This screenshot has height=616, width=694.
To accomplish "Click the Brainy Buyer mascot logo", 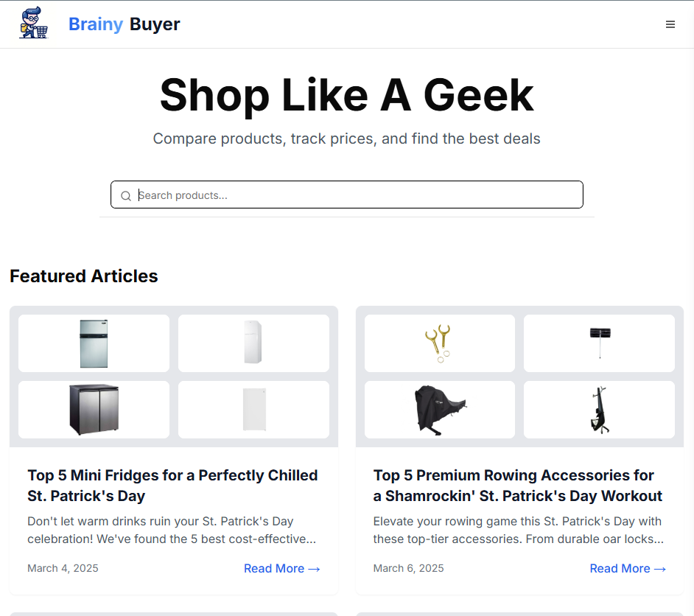I will point(33,24).
